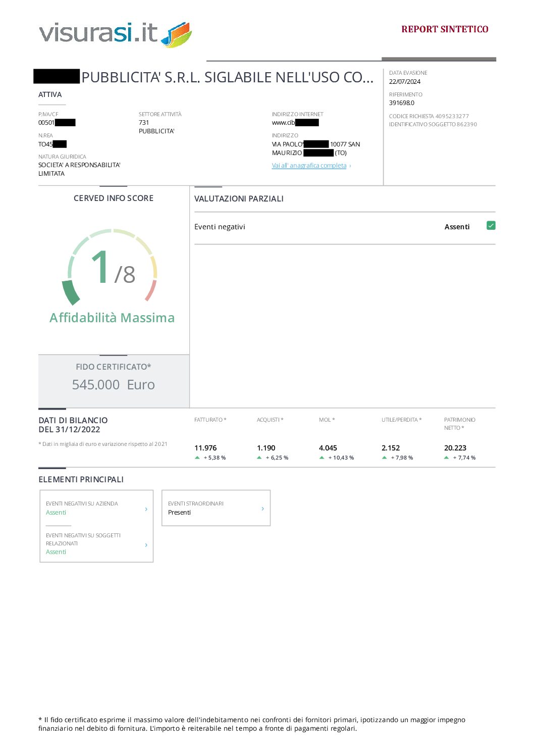The image size is (534, 756).
Task: Select the Report Sintetico heading
Action: click(x=445, y=29)
